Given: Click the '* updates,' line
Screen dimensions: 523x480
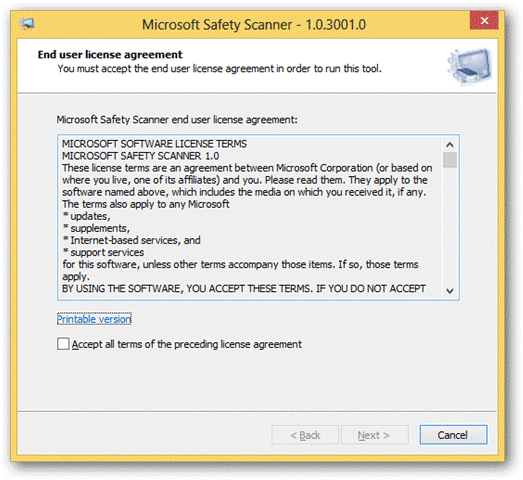Looking at the screenshot, I should pyautogui.click(x=86, y=216).
